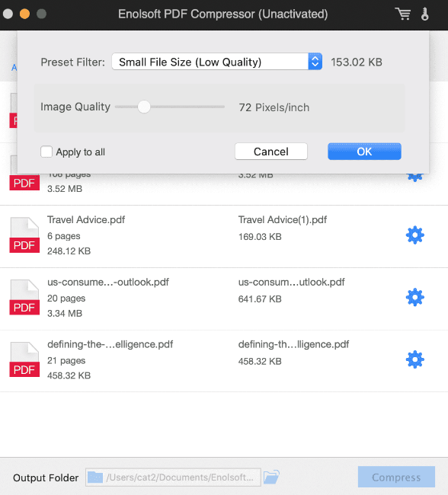The height and width of the screenshot is (495, 448).
Task: Select the defining-the-...elligence.pdf file name
Action: point(110,344)
